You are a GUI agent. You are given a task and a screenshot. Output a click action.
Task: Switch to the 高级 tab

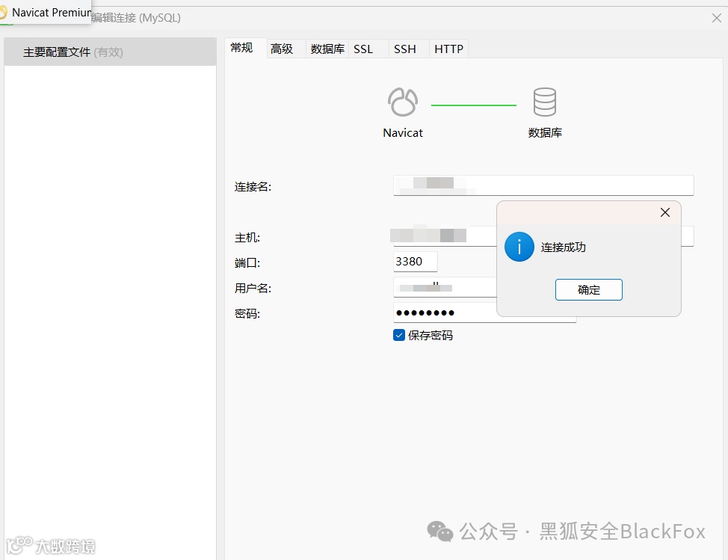click(x=286, y=49)
